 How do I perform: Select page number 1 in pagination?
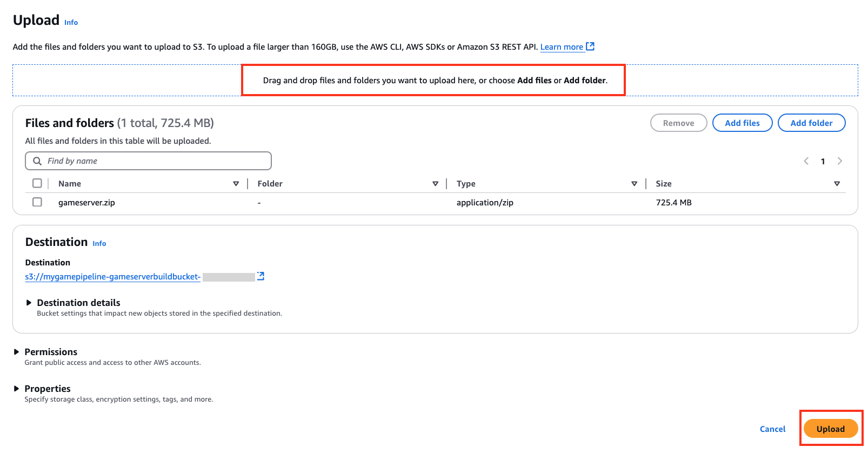click(x=823, y=161)
